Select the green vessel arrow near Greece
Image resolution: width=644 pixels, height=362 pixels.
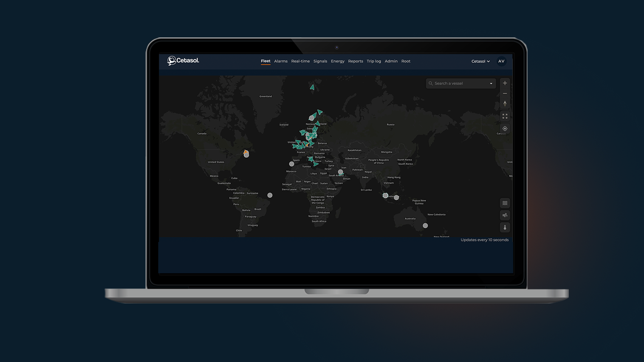[316, 164]
